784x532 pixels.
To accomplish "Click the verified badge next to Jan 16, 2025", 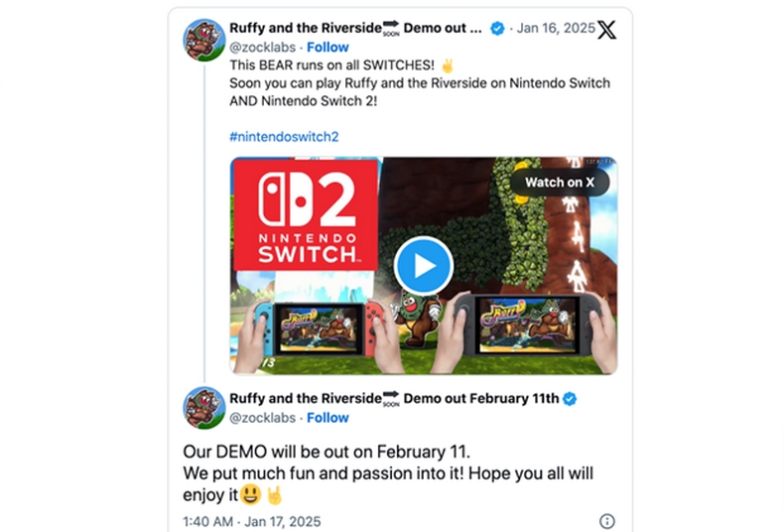I will tap(497, 29).
